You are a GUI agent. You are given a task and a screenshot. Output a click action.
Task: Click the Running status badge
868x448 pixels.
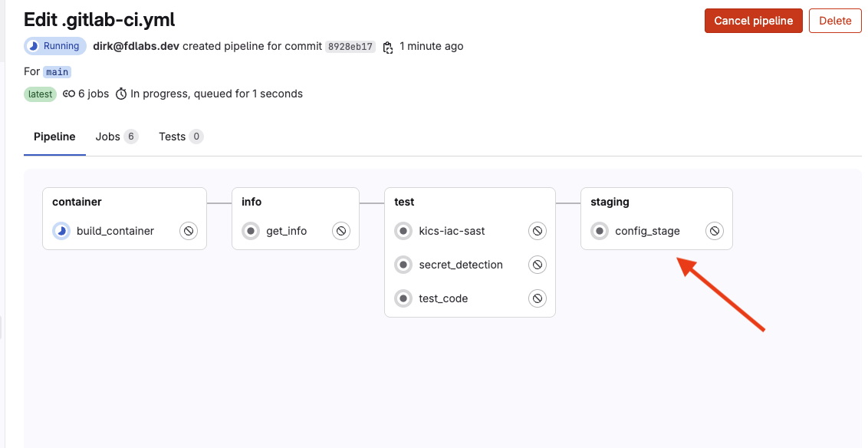(54, 46)
